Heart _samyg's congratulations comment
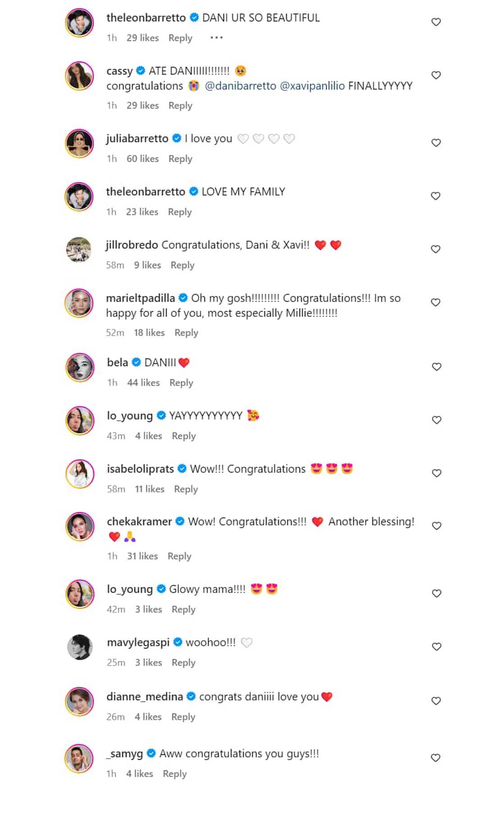 coord(436,758)
